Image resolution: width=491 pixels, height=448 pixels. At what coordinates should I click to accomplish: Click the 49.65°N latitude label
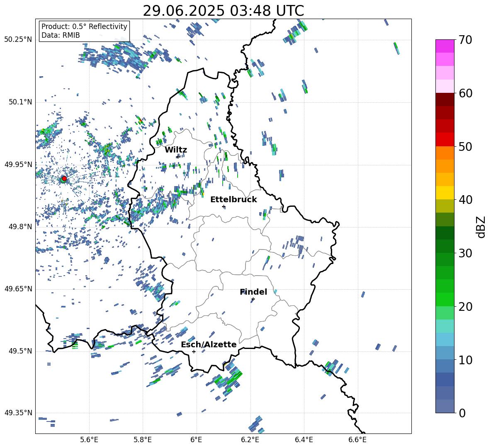tap(18, 288)
